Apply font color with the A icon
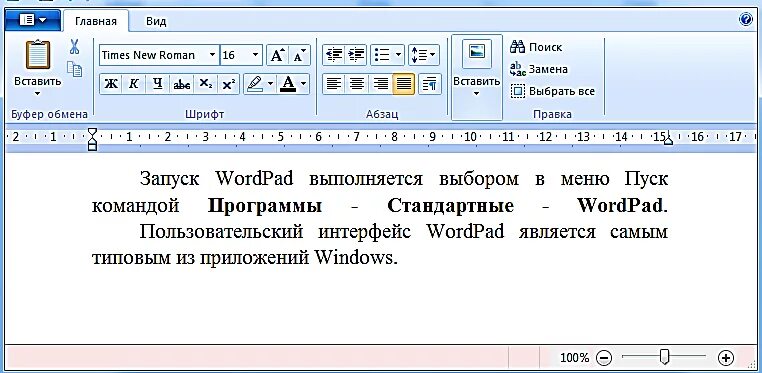The height and width of the screenshot is (373, 762). point(288,84)
